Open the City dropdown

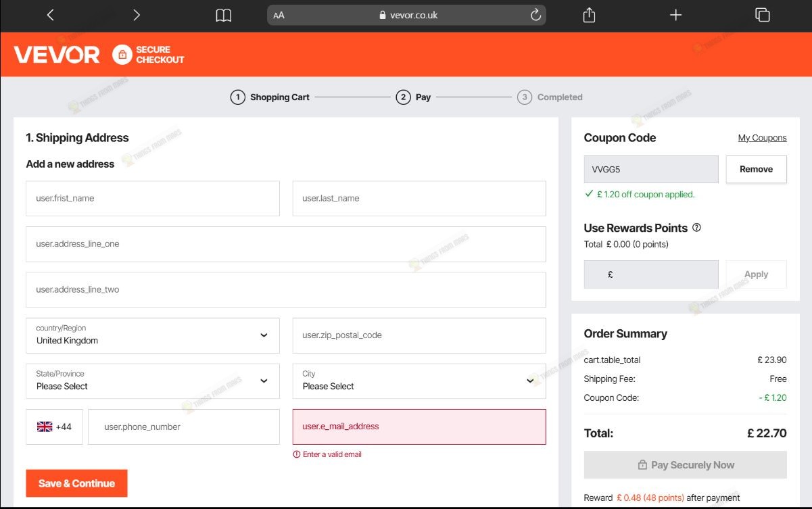click(419, 381)
